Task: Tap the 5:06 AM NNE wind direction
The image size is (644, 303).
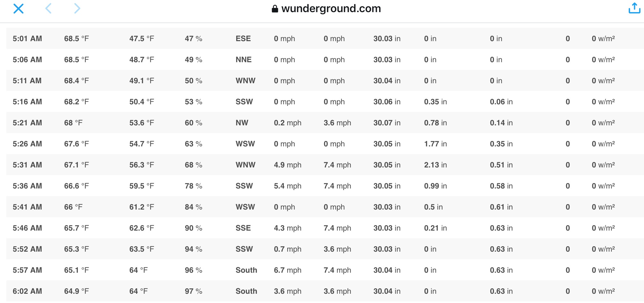Action: point(244,60)
